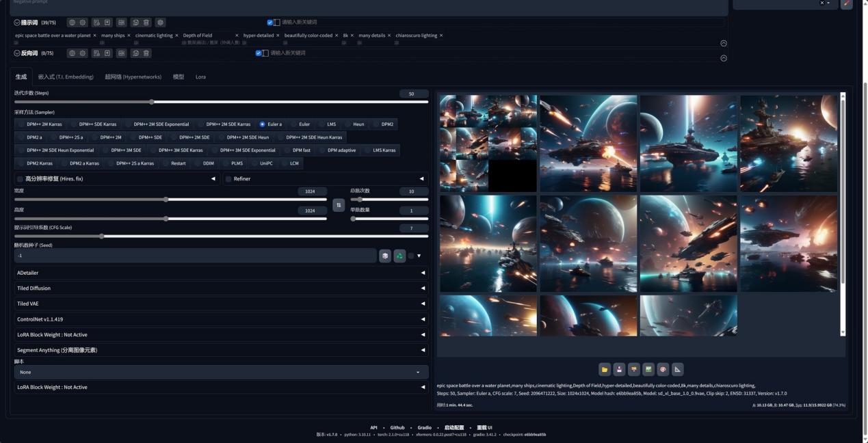
Task: Click the trash icon in the prompt toolbar
Action: point(146,23)
